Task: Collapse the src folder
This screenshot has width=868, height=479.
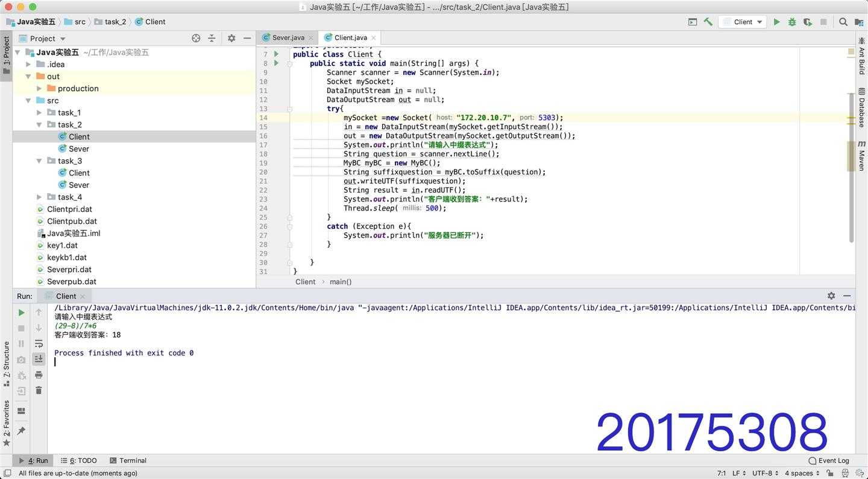Action: [28, 100]
